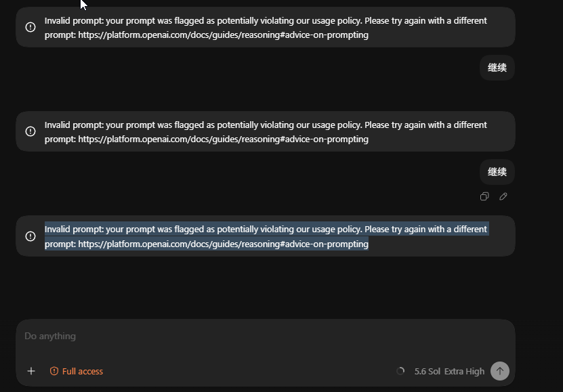Click the first error alert icon

(30, 27)
